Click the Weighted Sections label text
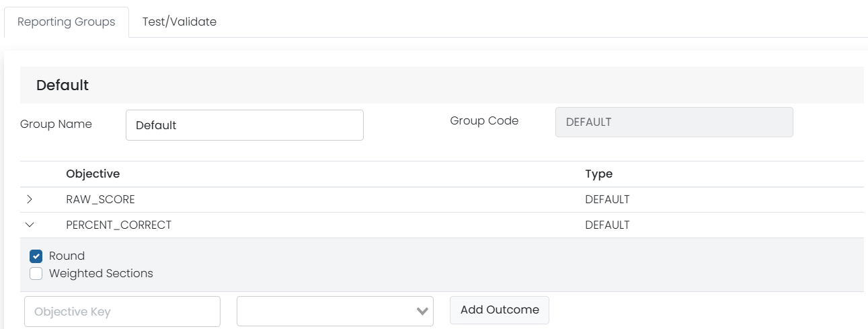 101,273
